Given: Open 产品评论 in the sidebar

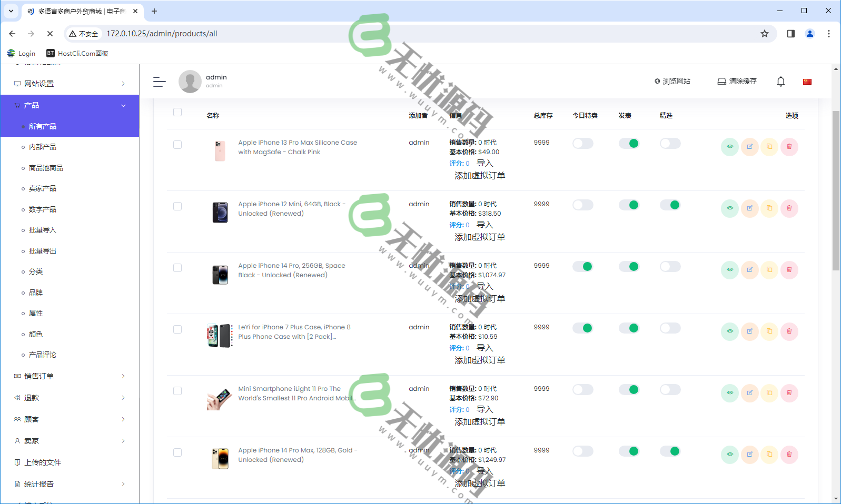Looking at the screenshot, I should click(42, 355).
